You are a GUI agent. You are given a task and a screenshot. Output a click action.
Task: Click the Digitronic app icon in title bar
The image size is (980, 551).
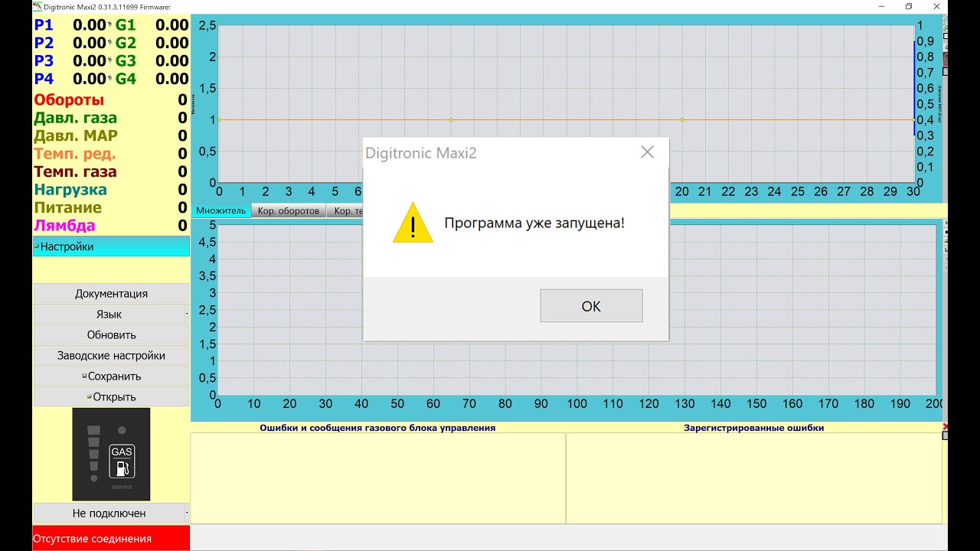(36, 6)
